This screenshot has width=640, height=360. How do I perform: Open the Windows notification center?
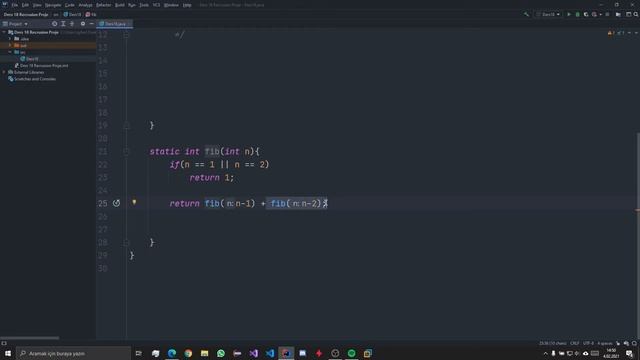[x=629, y=353]
